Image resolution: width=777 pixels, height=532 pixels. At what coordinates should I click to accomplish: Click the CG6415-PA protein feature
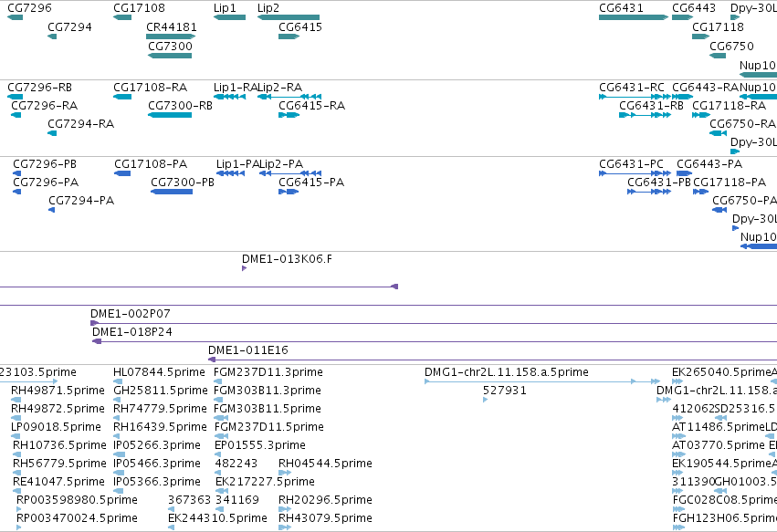click(289, 192)
